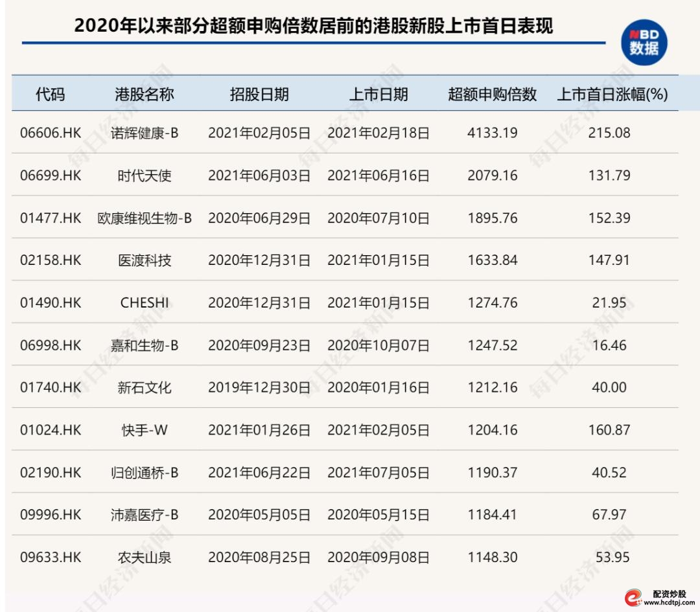This screenshot has width=700, height=612.
Task: Select the name 新石文化
Action: tap(144, 387)
